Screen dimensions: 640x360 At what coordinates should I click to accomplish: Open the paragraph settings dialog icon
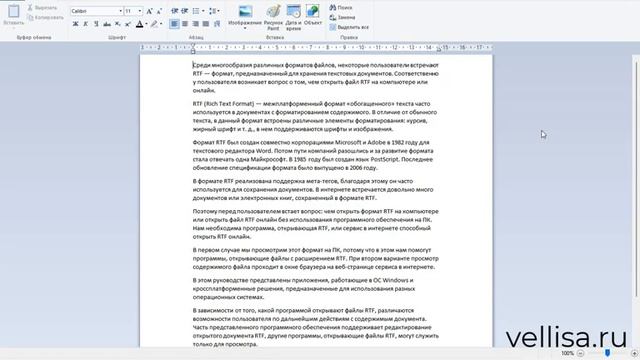click(217, 24)
